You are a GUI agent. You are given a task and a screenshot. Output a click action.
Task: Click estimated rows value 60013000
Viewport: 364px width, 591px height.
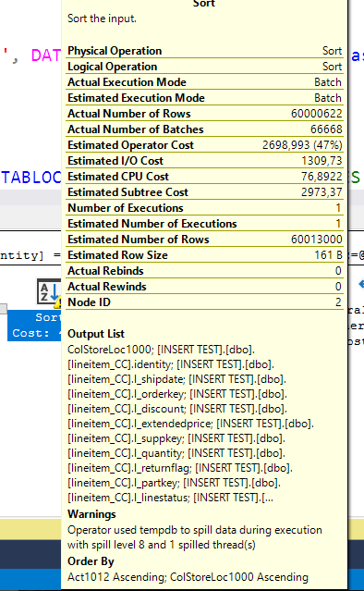pyautogui.click(x=316, y=240)
